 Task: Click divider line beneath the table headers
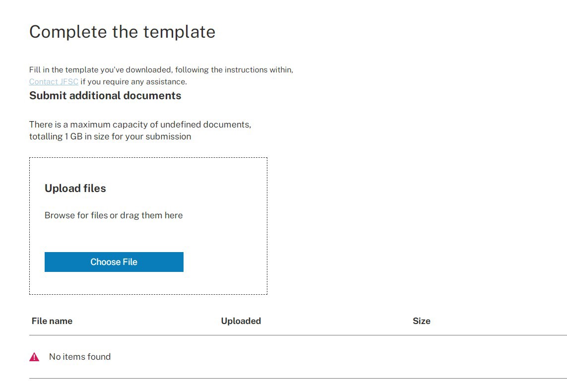click(x=298, y=335)
